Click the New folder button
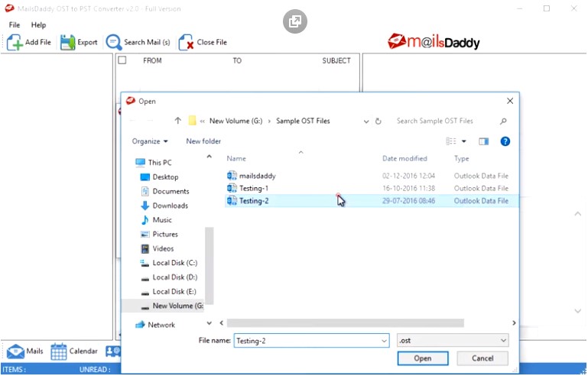588x376 pixels. click(203, 141)
